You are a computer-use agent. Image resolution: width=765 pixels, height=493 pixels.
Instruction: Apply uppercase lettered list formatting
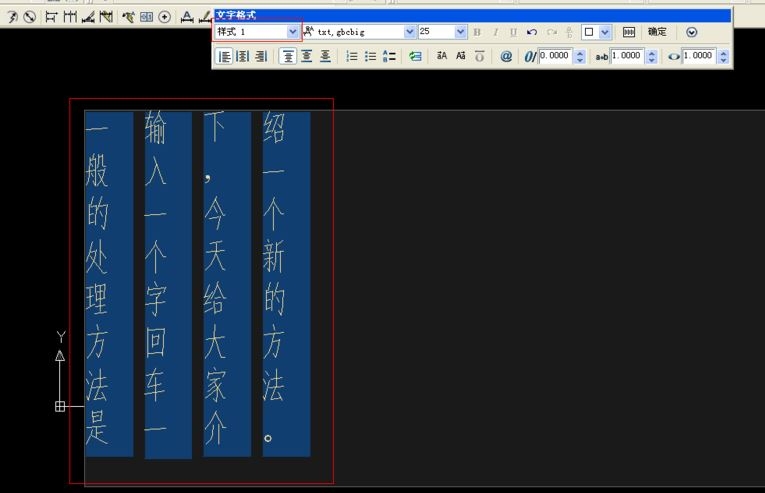[x=389, y=56]
